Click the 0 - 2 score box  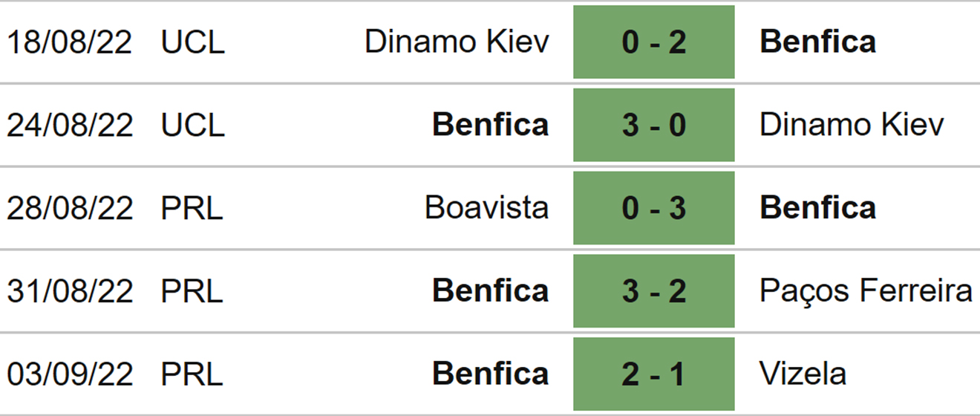(x=653, y=42)
